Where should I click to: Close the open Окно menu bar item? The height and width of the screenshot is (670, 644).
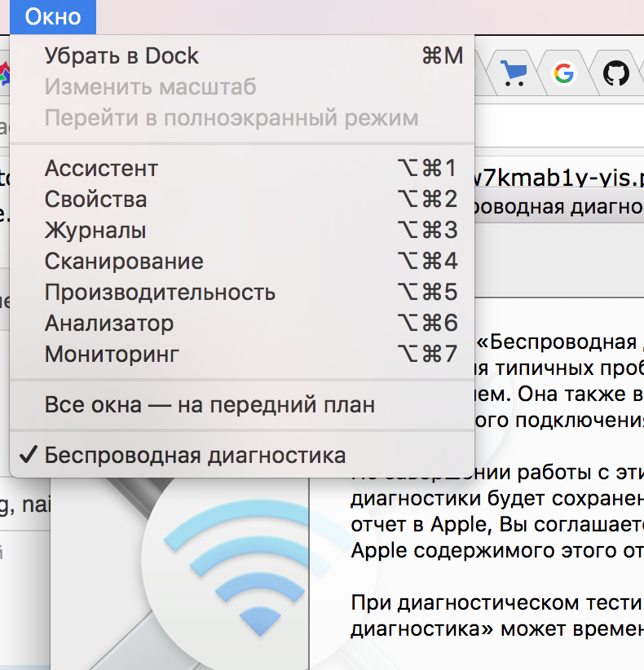pos(53,16)
